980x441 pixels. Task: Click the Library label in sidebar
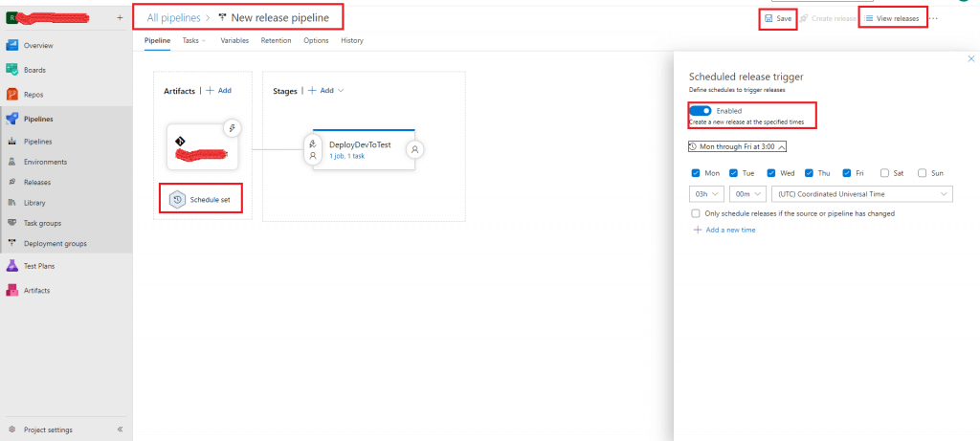pyautogui.click(x=34, y=203)
